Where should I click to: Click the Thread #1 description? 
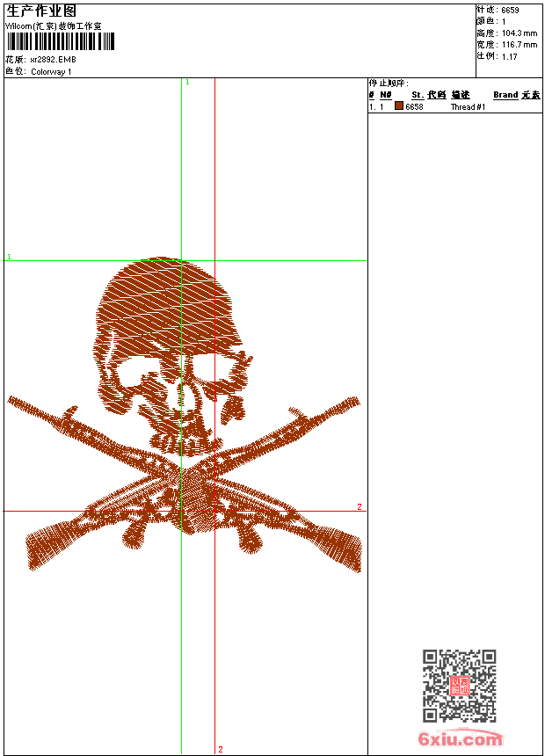(468, 107)
